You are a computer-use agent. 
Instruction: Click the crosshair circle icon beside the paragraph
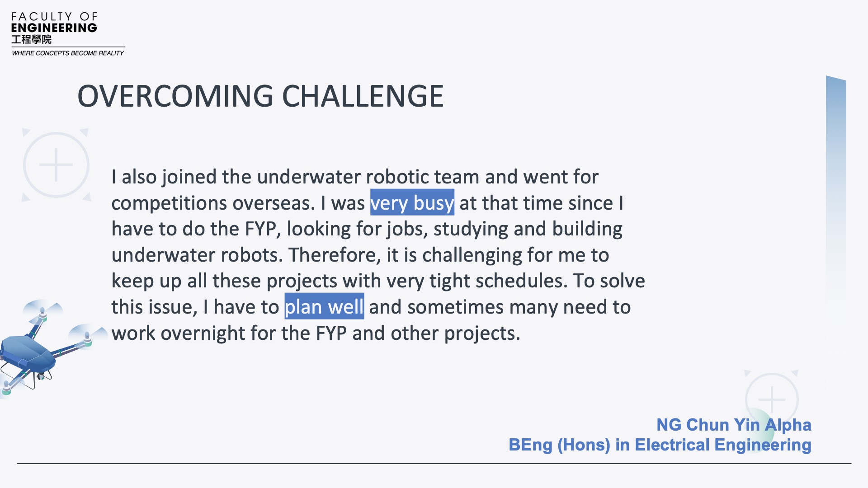[56, 165]
